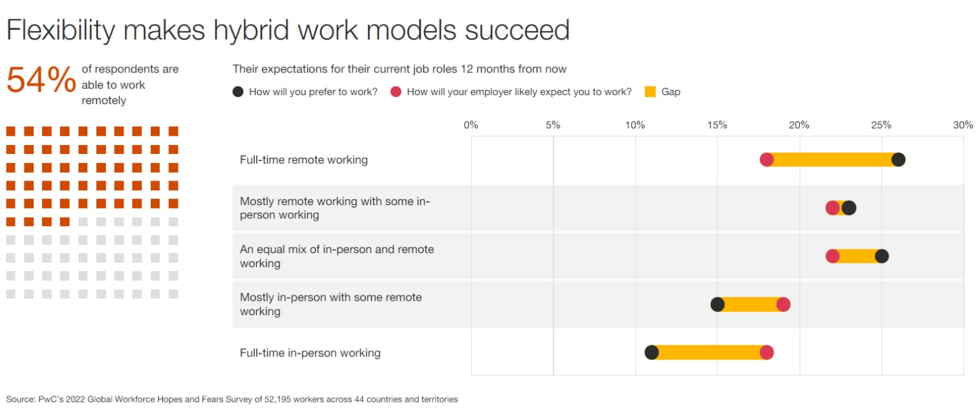Select the black dot on Full-time remote working row
Screen dimensions: 980x409
[898, 160]
